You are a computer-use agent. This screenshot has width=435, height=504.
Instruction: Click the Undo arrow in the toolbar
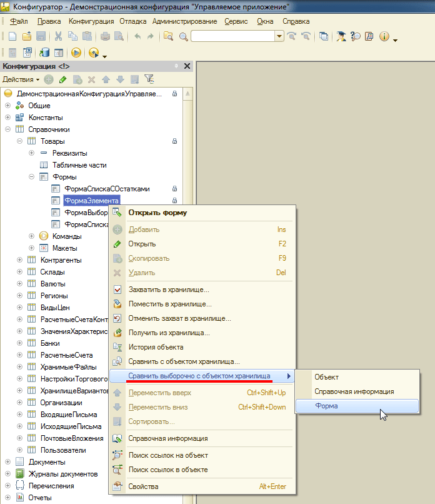(x=137, y=36)
